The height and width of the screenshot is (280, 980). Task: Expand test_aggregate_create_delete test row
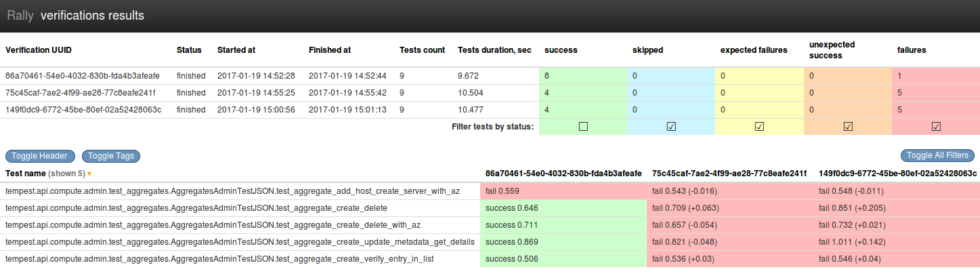[x=196, y=208]
